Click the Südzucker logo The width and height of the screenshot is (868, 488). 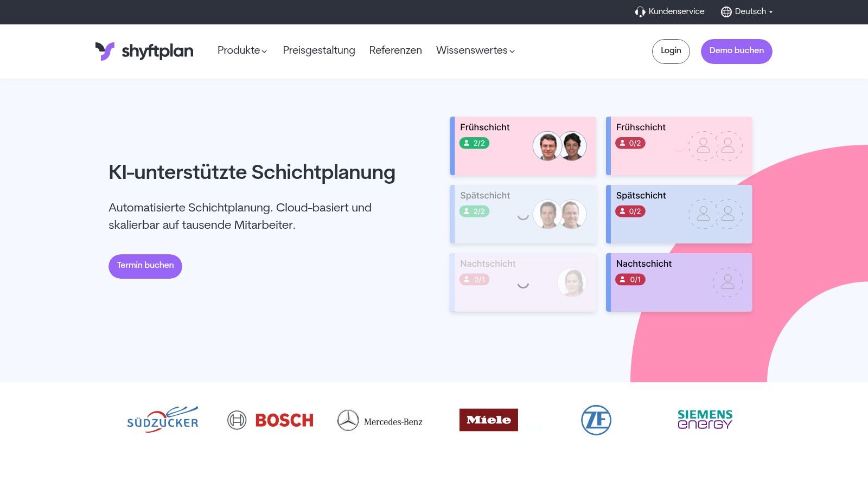[x=163, y=419]
